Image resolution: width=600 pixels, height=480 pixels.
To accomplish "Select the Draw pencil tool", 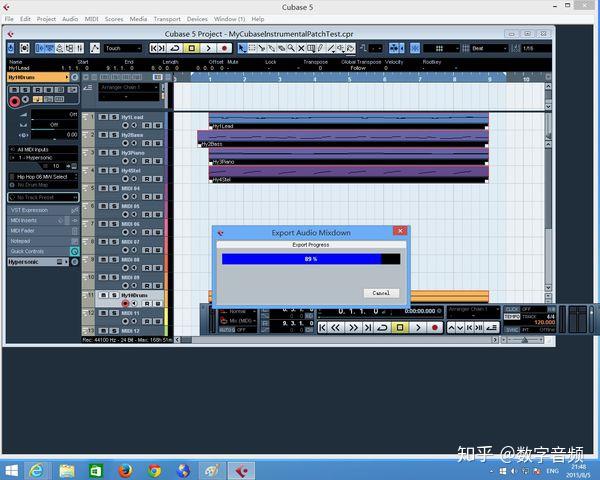I will click(x=321, y=48).
